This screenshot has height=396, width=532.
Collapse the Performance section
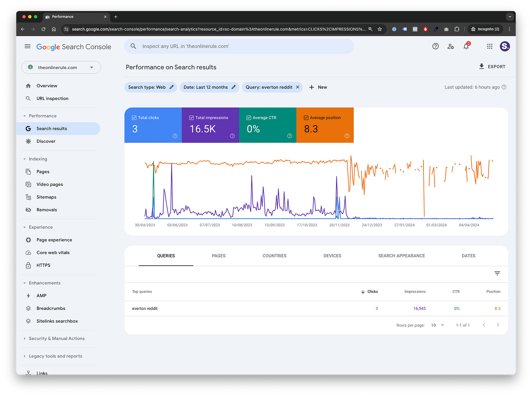click(x=24, y=116)
